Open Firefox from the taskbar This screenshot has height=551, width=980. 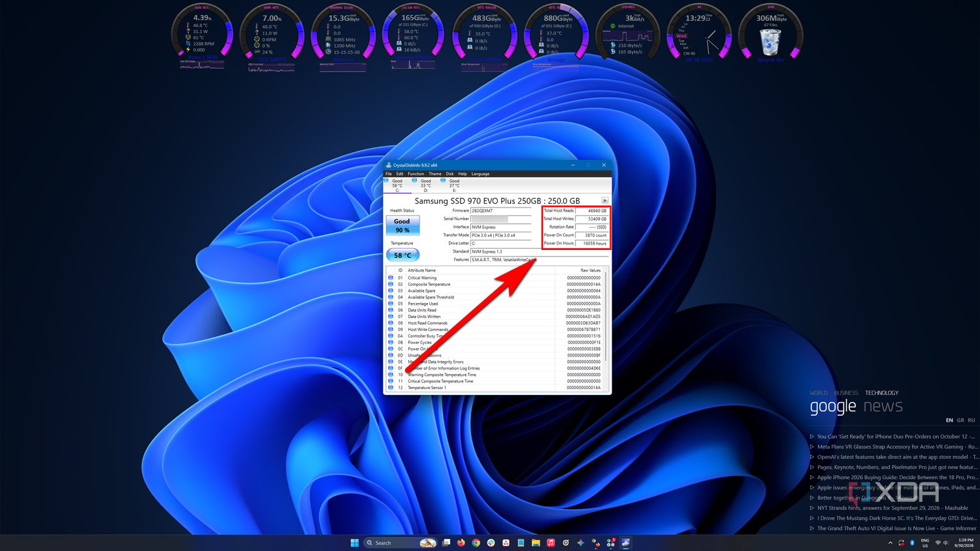pyautogui.click(x=461, y=543)
